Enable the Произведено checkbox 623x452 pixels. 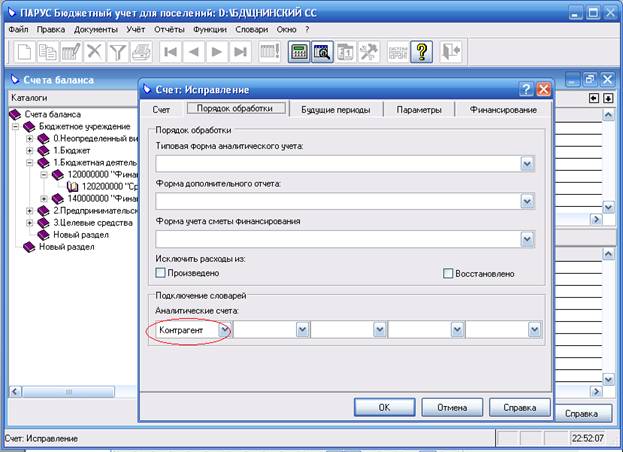tap(161, 273)
